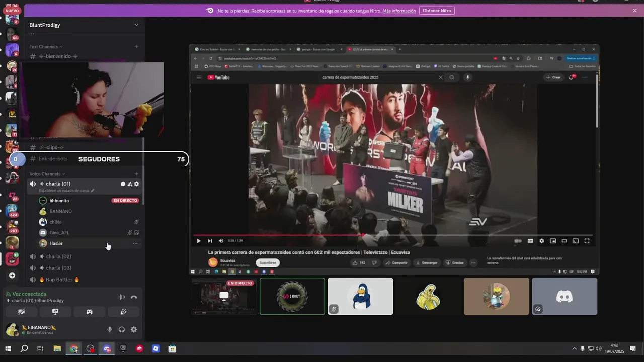The image size is (644, 362).
Task: Create a text channel via plus icon
Action: tap(136, 47)
